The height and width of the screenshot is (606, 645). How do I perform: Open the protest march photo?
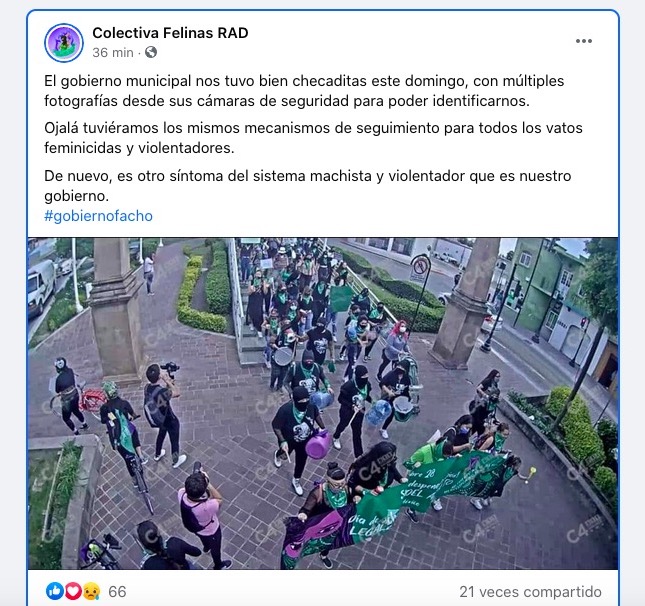[323, 404]
